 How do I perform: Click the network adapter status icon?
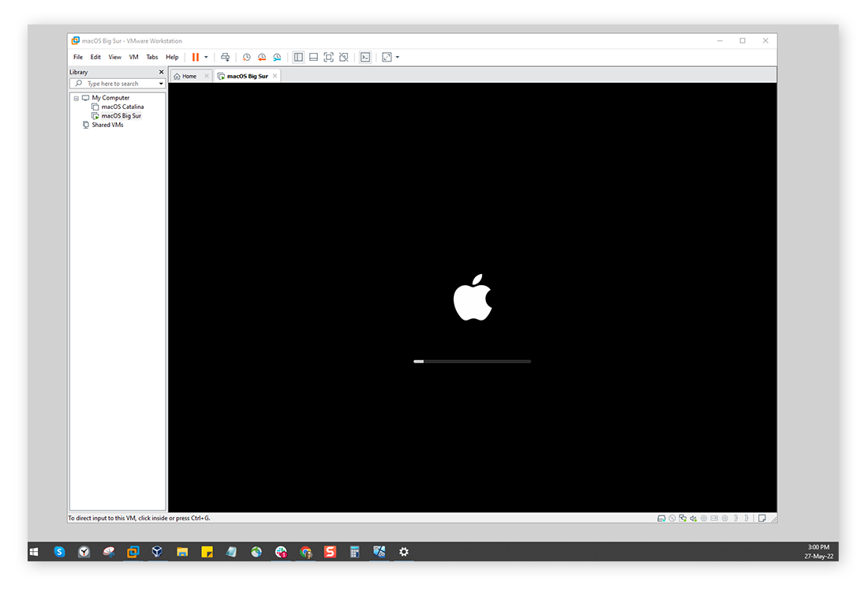683,519
